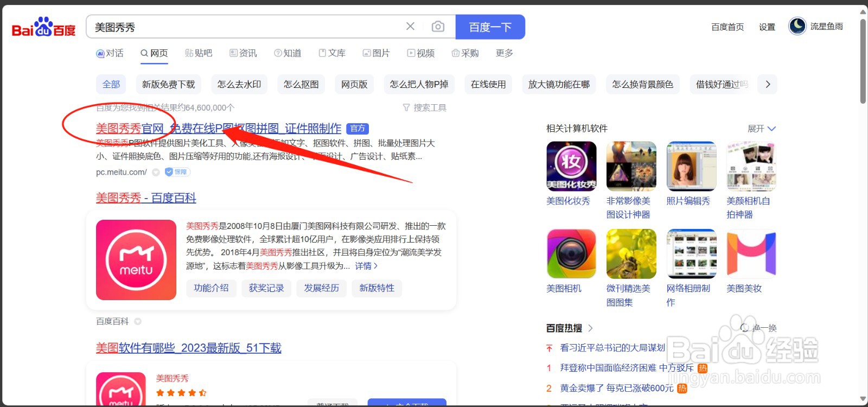This screenshot has height=407, width=868.
Task: Open 网络相册制作 icon
Action: pyautogui.click(x=692, y=253)
